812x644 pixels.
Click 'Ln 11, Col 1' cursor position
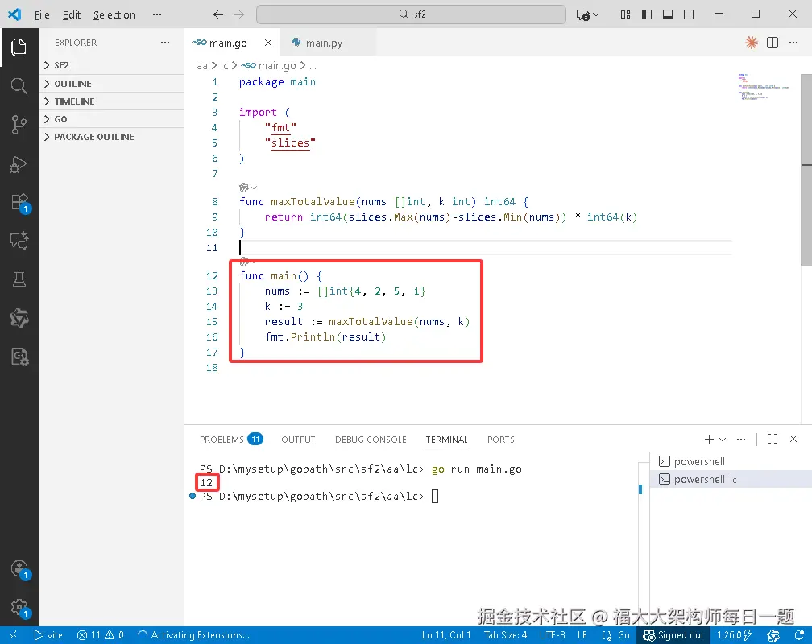[446, 635]
